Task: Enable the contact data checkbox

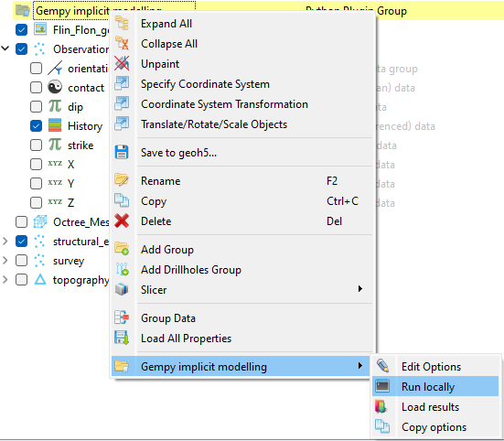Action: (36, 88)
